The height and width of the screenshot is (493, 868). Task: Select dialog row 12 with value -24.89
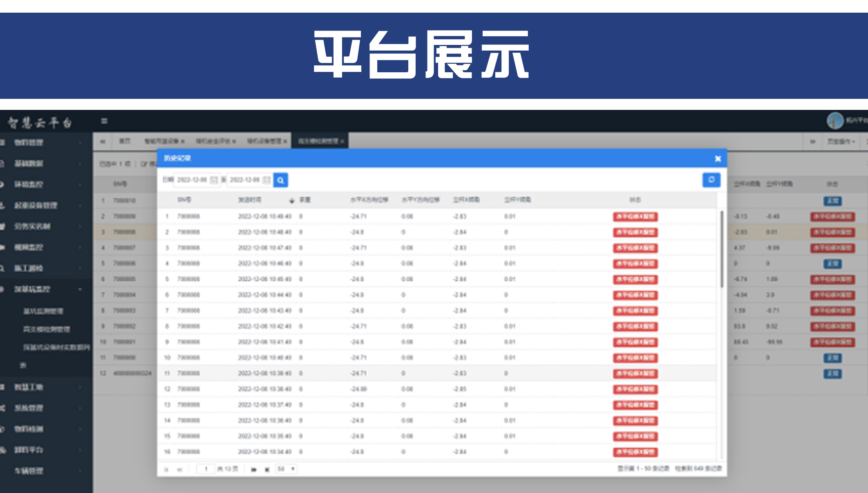click(437, 389)
